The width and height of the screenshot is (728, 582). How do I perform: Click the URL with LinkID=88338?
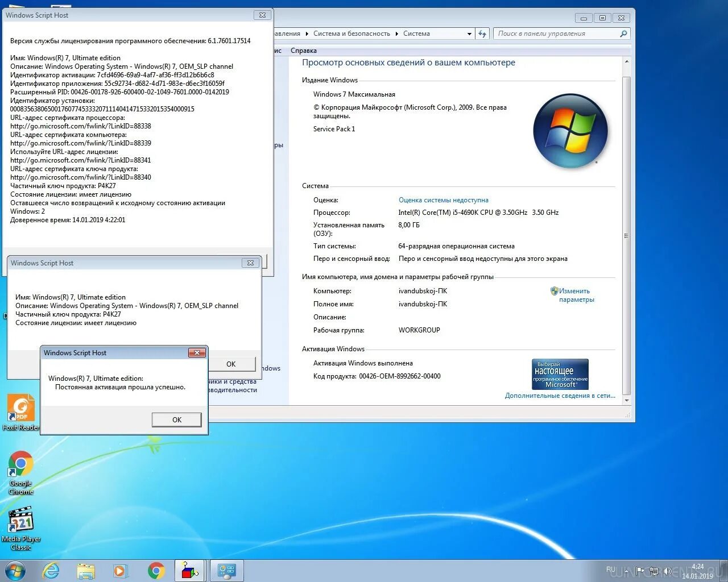[x=81, y=126]
